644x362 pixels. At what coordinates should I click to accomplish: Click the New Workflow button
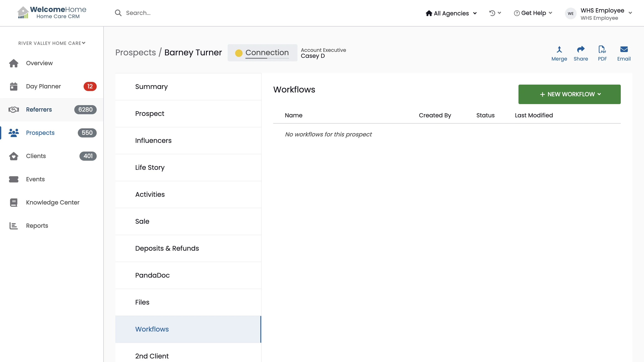click(x=569, y=94)
